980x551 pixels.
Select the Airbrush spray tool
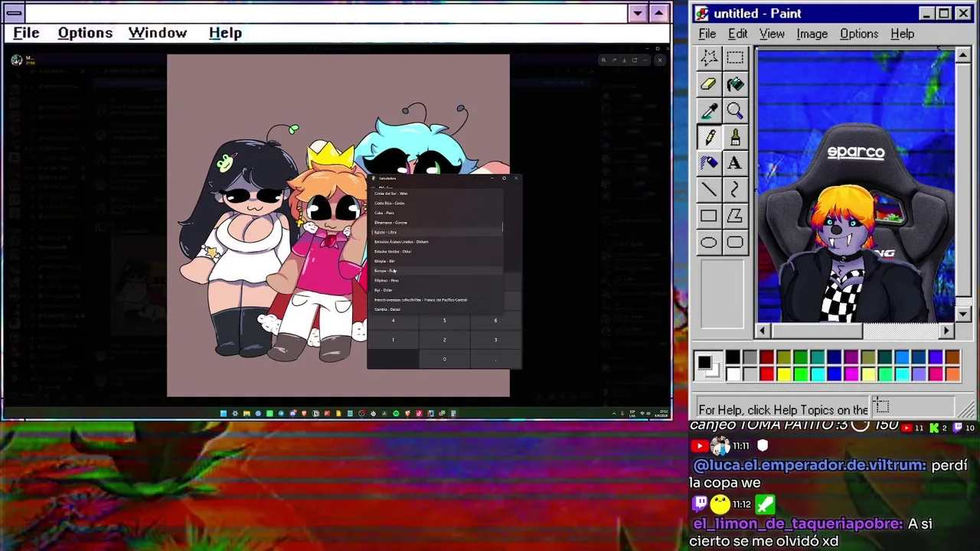[708, 163]
